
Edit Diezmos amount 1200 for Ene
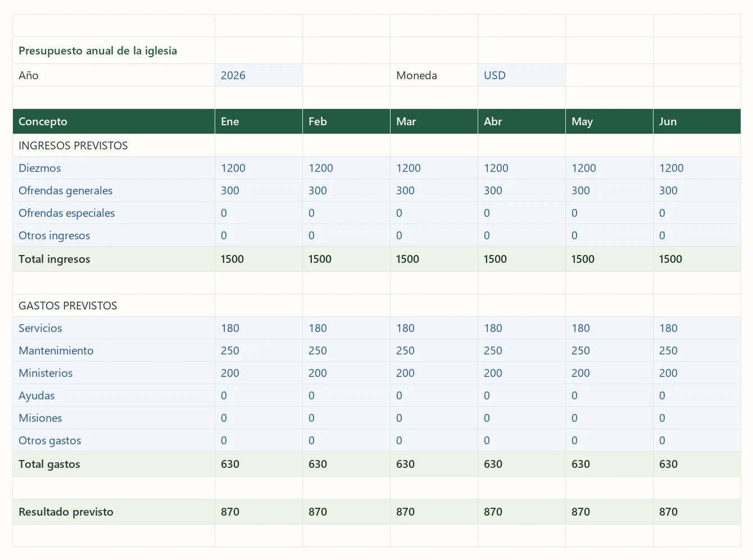pos(258,168)
